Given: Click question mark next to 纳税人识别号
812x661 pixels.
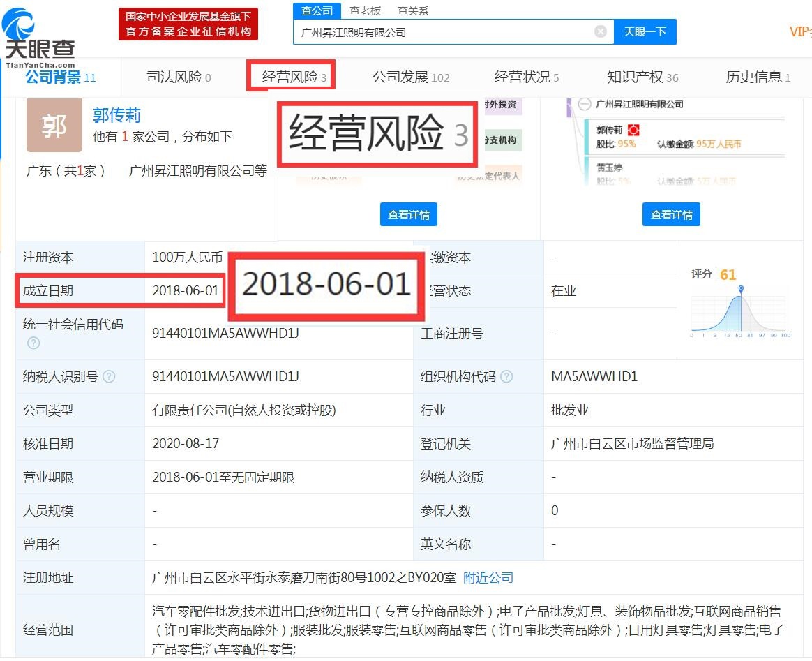Looking at the screenshot, I should (x=108, y=376).
